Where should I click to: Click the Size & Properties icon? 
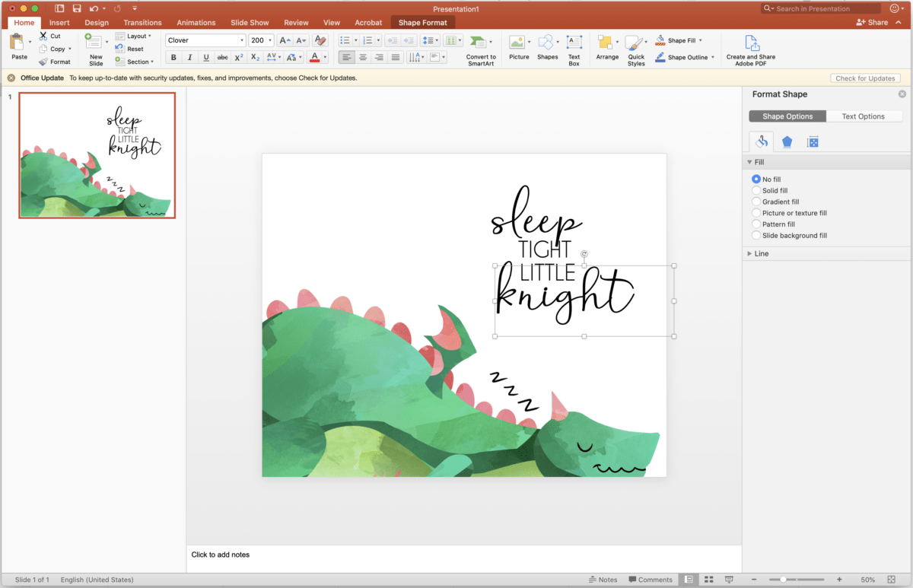(x=813, y=141)
